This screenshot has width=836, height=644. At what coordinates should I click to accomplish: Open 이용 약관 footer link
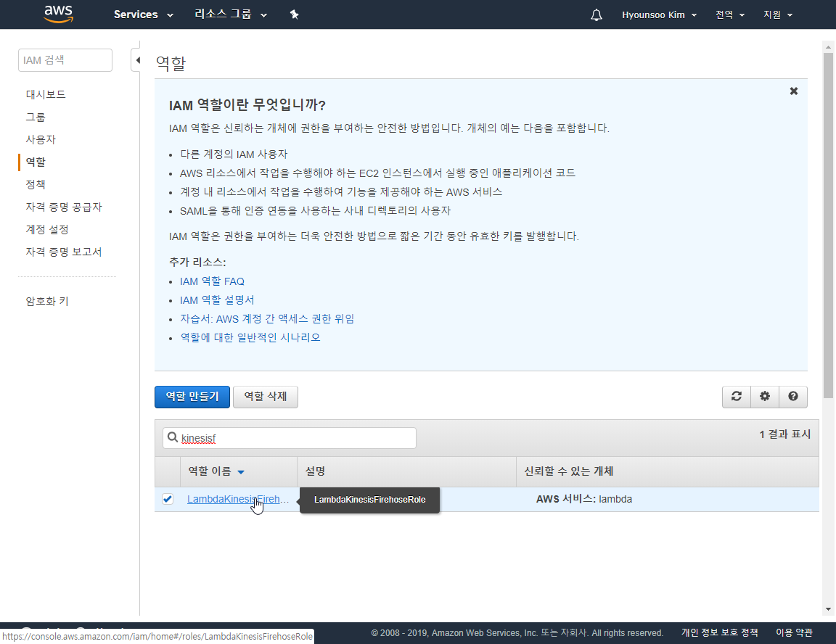coord(795,632)
